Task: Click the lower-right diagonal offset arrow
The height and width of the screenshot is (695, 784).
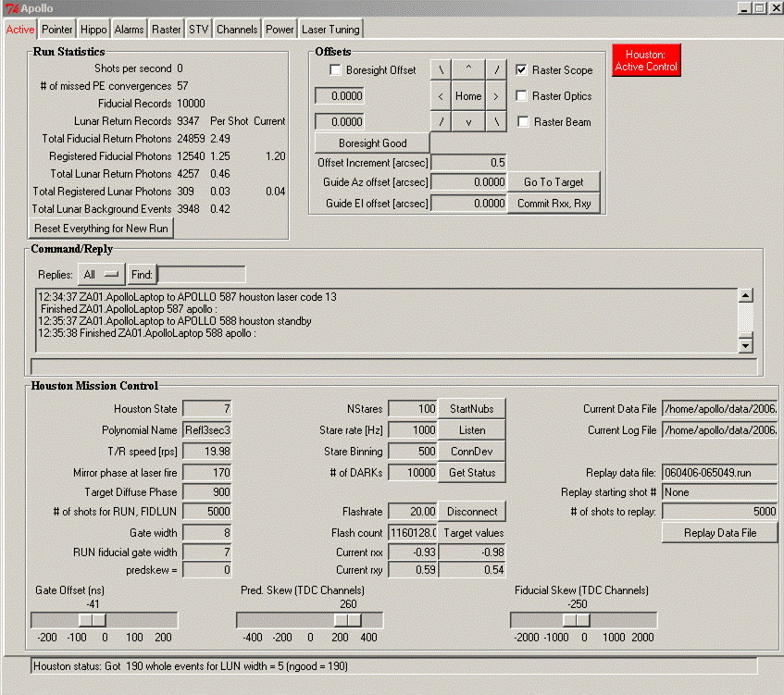Action: [x=496, y=121]
